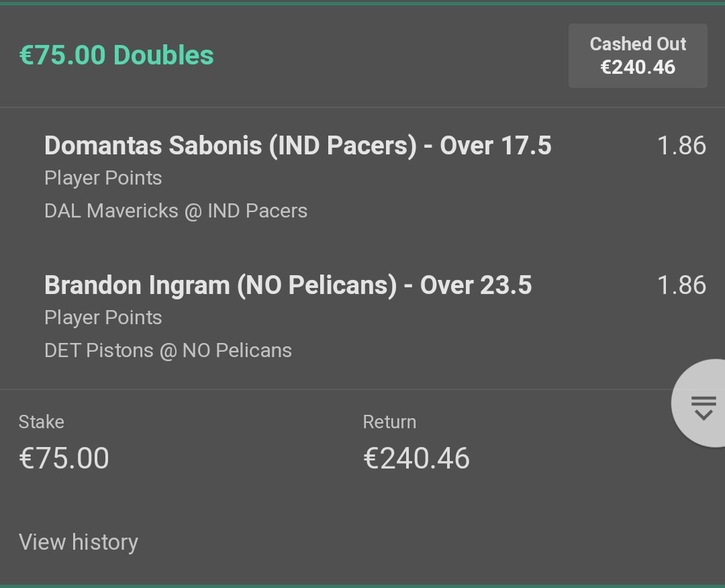Click the 1.86 odds for Ingram
The height and width of the screenshot is (588, 725).
[x=681, y=285]
